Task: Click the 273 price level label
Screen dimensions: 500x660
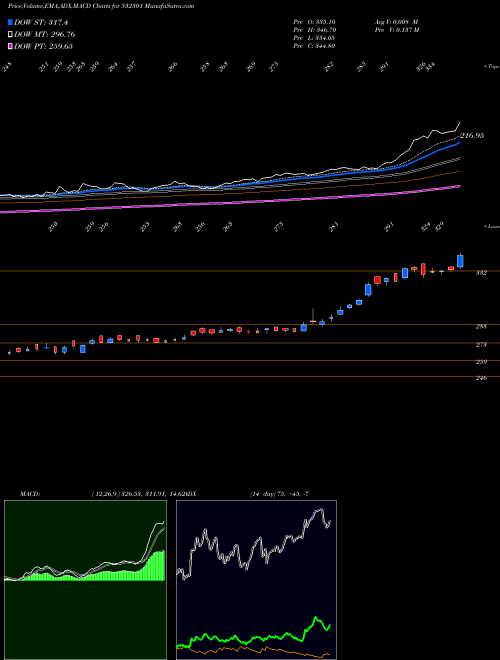Action: 481,344
